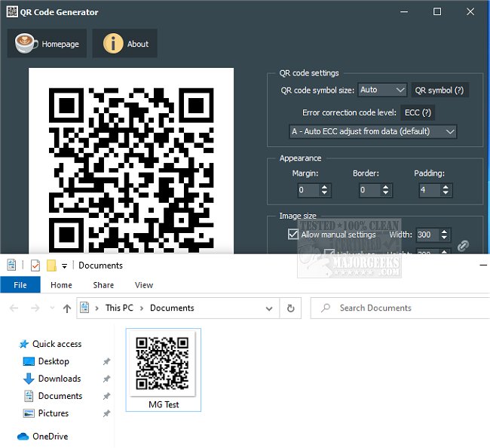Click the checkmark icon in Explorer title bar

35,265
